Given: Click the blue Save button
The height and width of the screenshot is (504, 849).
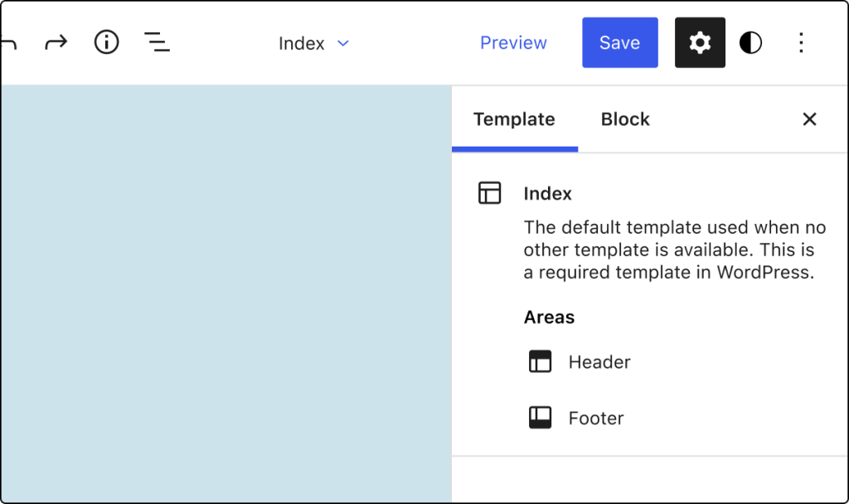Looking at the screenshot, I should [x=620, y=42].
